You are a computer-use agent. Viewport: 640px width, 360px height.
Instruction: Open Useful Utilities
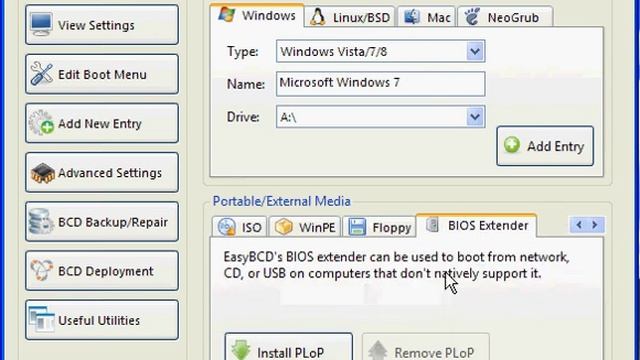tap(102, 320)
